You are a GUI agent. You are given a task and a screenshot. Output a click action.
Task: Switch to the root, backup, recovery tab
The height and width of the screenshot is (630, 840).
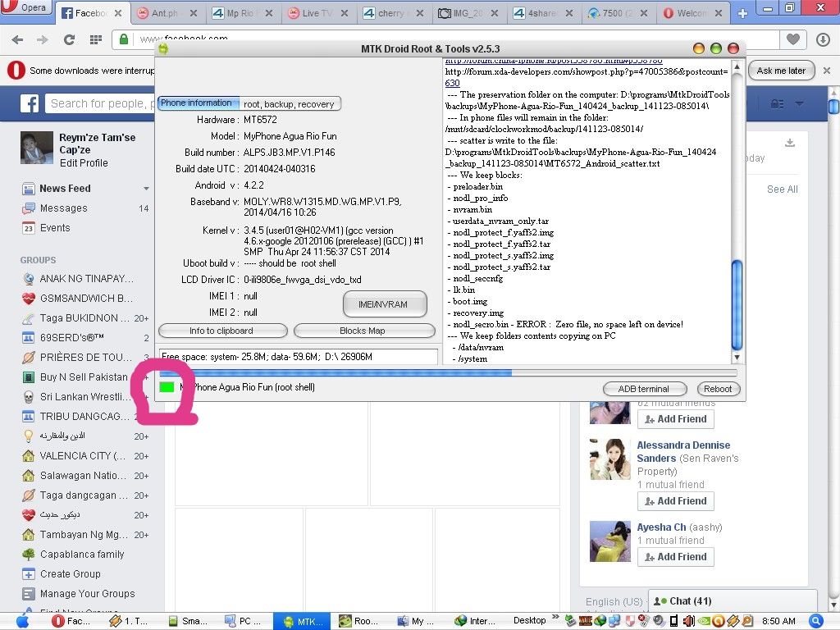click(289, 104)
